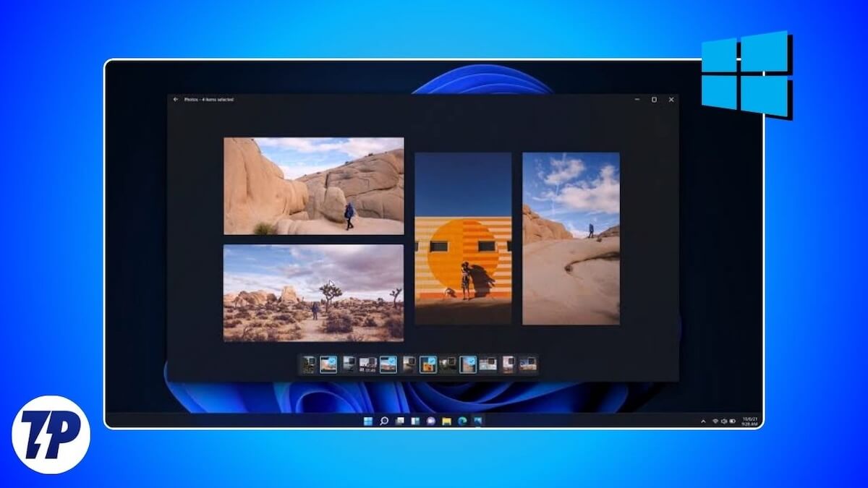Click the back arrow in Photos

176,100
